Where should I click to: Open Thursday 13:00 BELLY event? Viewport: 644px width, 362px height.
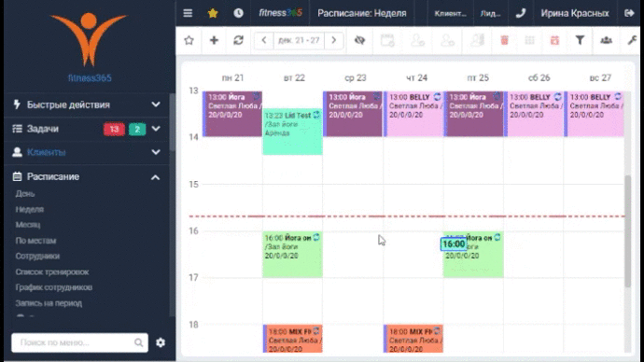413,114
